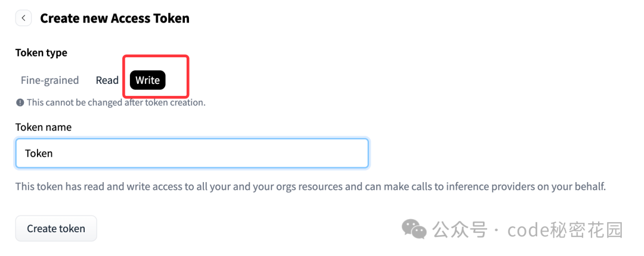644x256 pixels.
Task: Click the "cannot be changed" warning text
Action: point(116,102)
